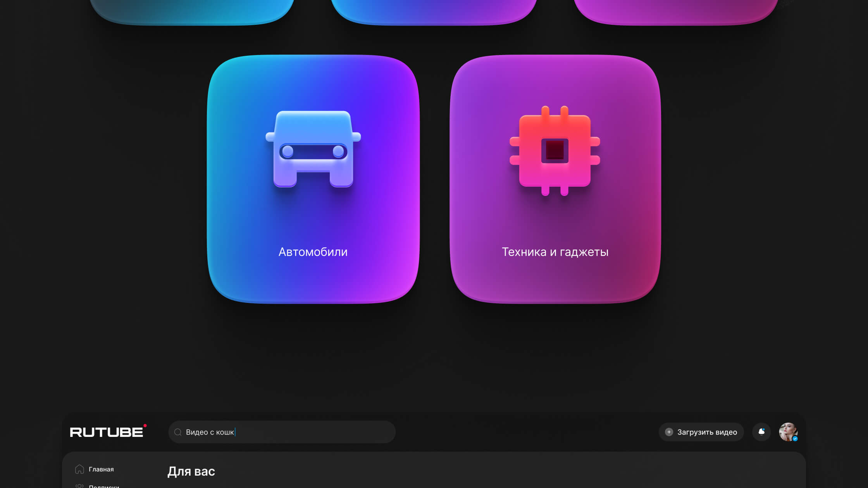The image size is (868, 488).
Task: Click the Для вас heading
Action: (x=191, y=471)
